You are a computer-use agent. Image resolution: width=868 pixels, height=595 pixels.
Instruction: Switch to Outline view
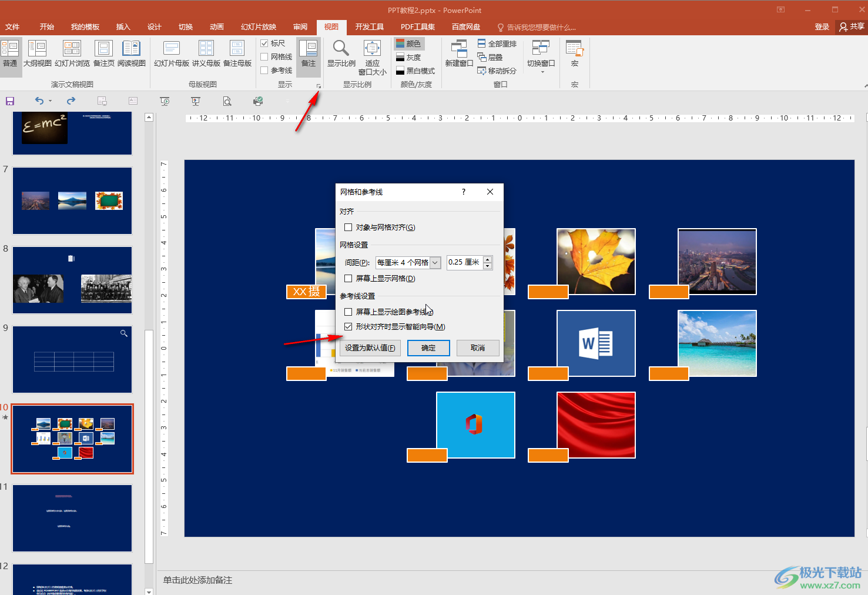tap(37, 54)
